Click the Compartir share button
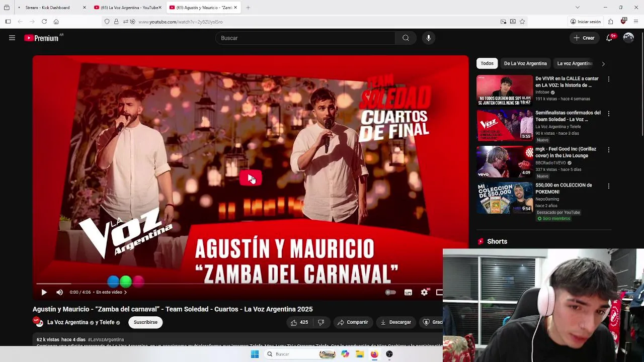This screenshot has width=644, height=362. click(x=353, y=322)
